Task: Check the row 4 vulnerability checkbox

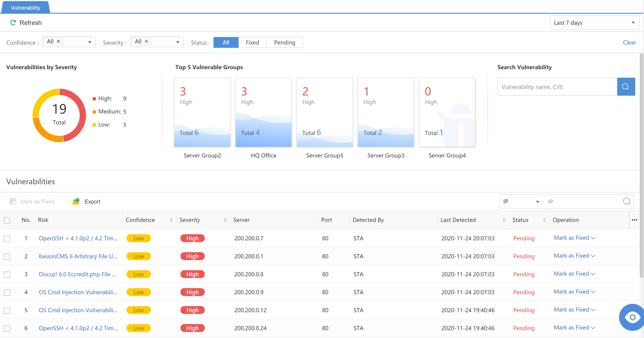Action: (7, 292)
